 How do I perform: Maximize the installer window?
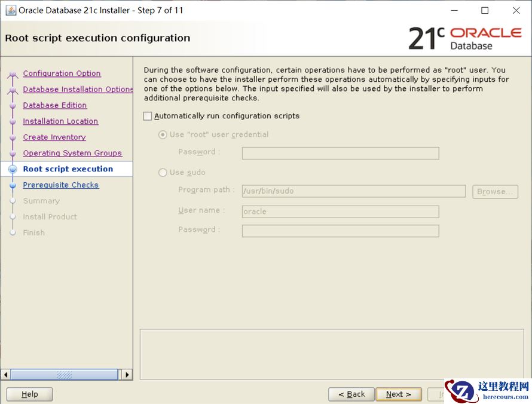(x=485, y=11)
